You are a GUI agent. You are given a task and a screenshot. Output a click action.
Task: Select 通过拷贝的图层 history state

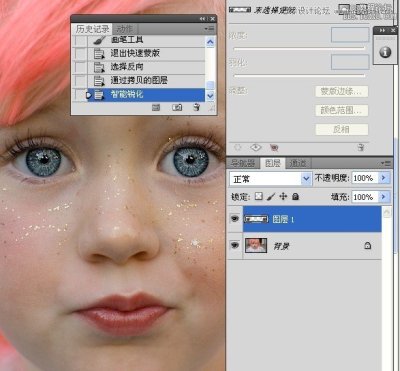click(138, 80)
